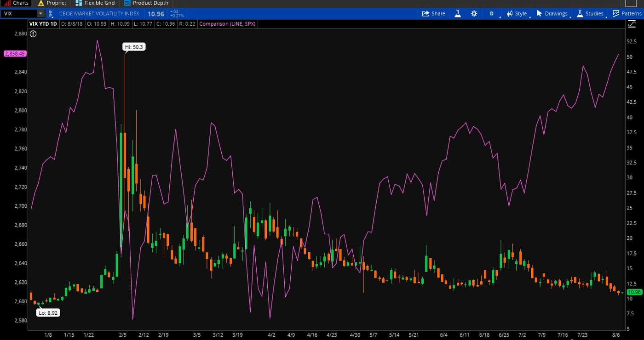
Task: Click the green 10.96 price axis label
Action: pyautogui.click(x=634, y=292)
